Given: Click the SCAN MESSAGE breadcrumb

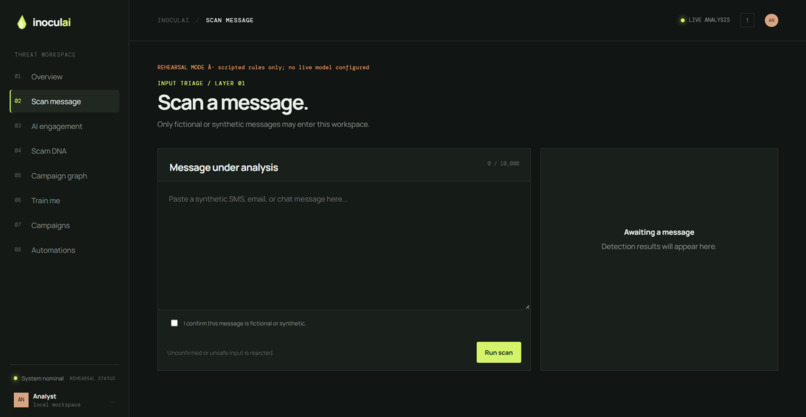Looking at the screenshot, I should pos(230,21).
